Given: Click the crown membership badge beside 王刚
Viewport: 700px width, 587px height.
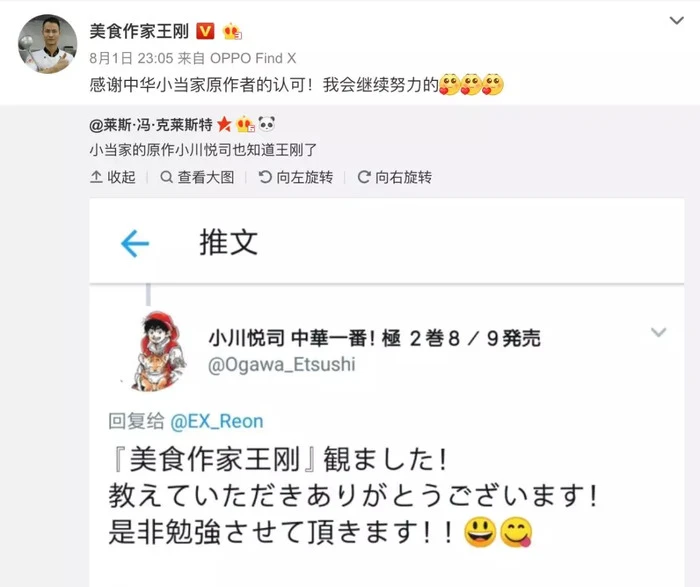Looking at the screenshot, I should (x=232, y=31).
